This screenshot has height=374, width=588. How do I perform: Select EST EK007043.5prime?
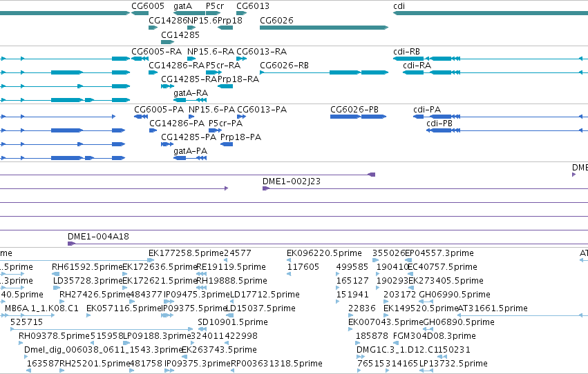pos(386,322)
